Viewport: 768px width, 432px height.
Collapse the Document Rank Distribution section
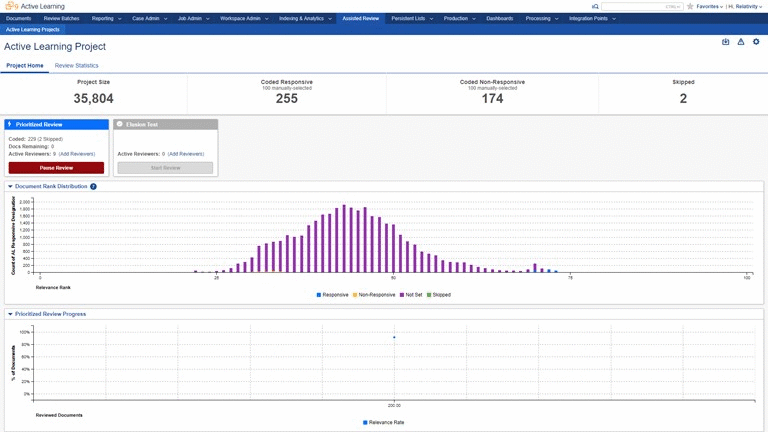[x=10, y=187]
